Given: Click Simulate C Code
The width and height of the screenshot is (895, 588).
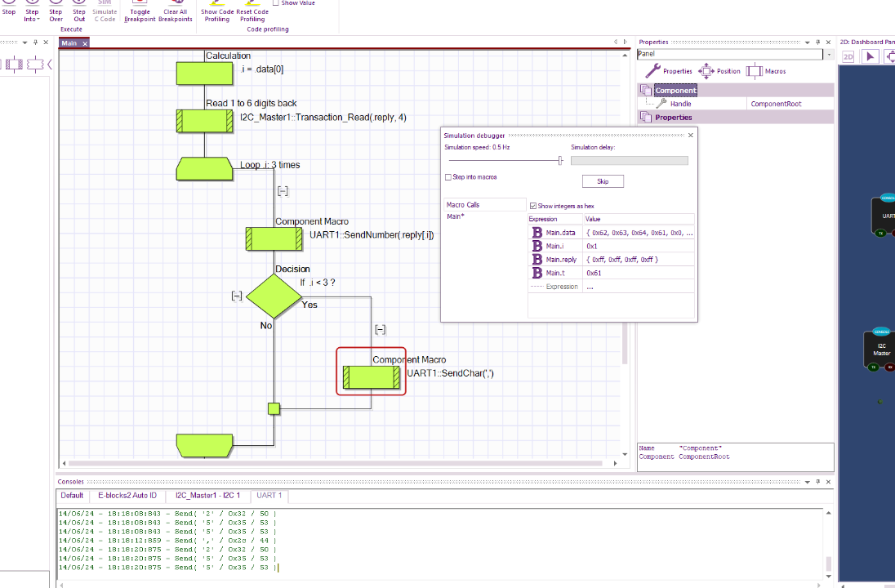Looking at the screenshot, I should point(105,11).
